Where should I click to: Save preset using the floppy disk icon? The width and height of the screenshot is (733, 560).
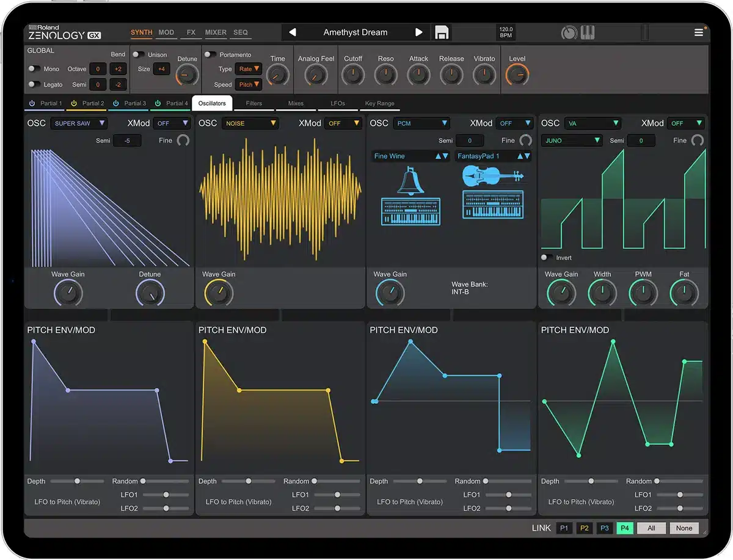441,32
